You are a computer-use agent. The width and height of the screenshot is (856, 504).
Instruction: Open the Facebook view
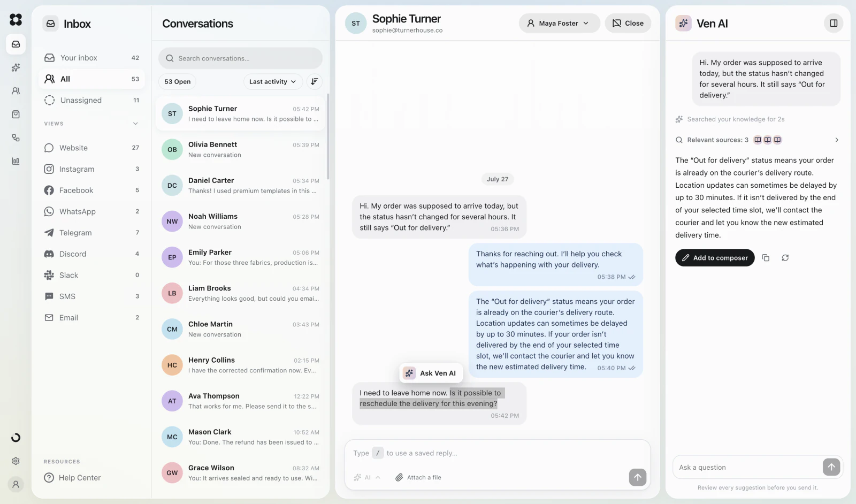[91, 190]
